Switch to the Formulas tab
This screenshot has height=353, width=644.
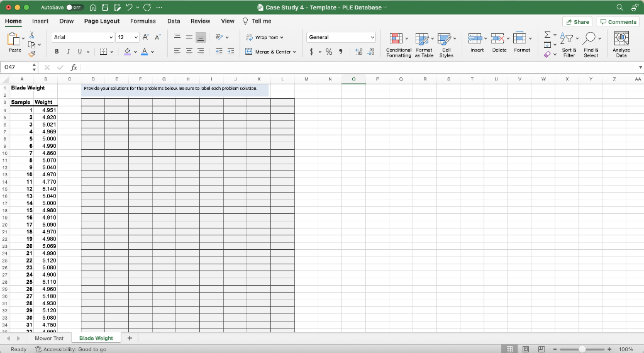pyautogui.click(x=143, y=21)
